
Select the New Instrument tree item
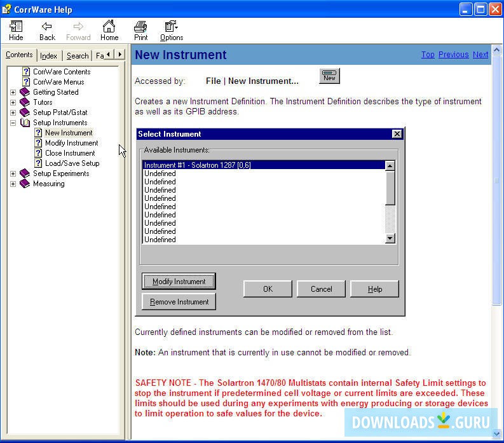click(69, 133)
